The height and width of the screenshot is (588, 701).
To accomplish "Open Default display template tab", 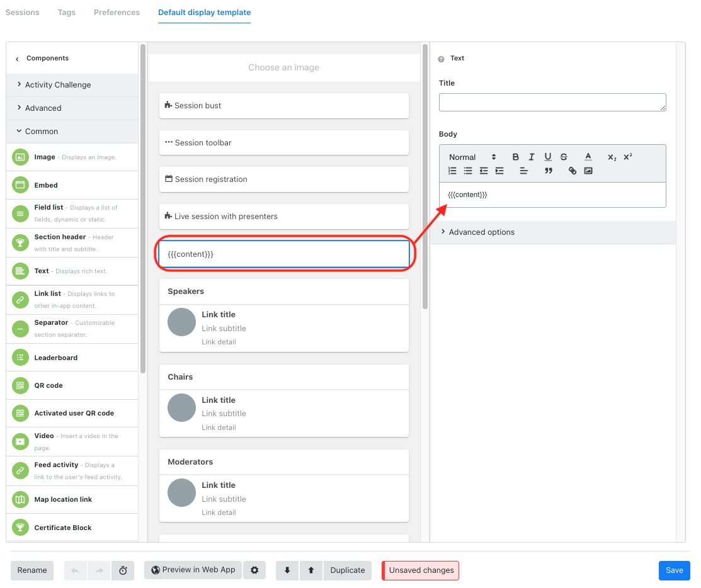I will pyautogui.click(x=204, y=13).
